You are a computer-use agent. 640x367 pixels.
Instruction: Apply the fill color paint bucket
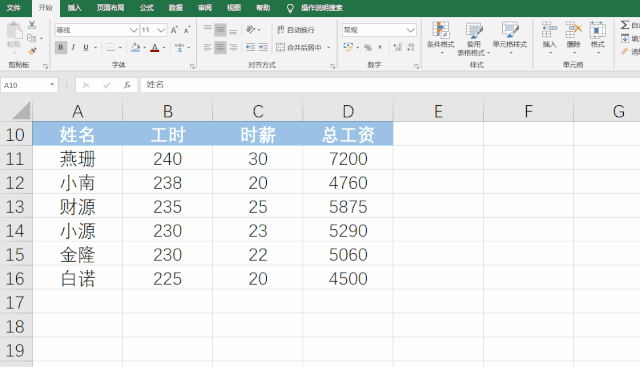136,48
